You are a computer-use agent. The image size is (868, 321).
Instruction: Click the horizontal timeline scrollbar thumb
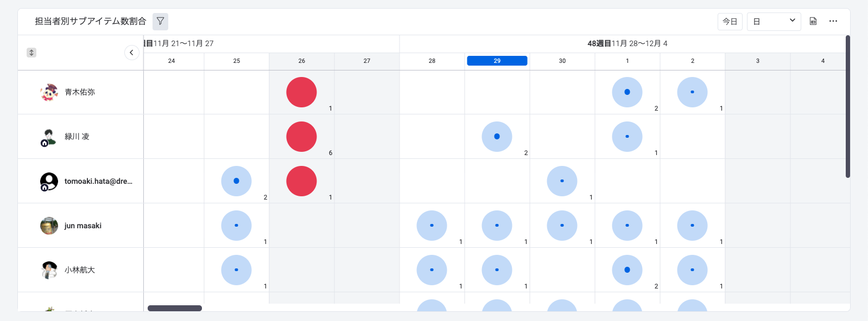175,308
